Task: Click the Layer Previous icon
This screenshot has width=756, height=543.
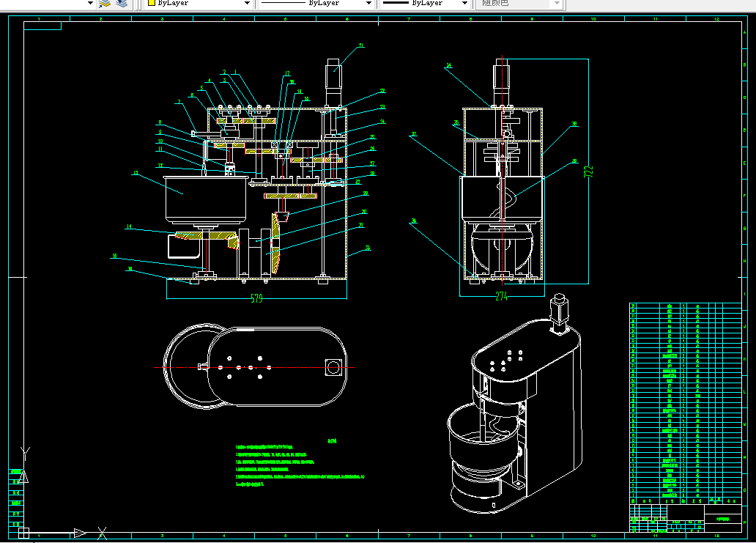Action: (x=121, y=3)
